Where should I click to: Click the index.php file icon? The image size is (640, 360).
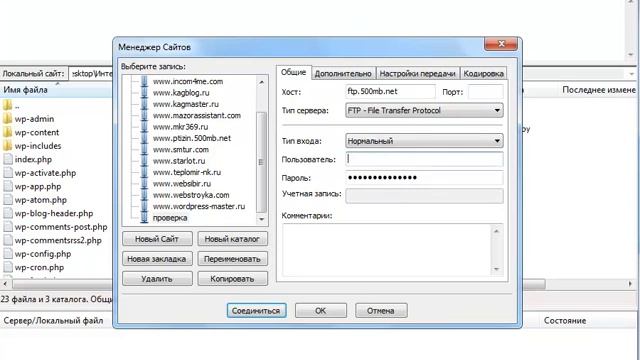point(8,159)
